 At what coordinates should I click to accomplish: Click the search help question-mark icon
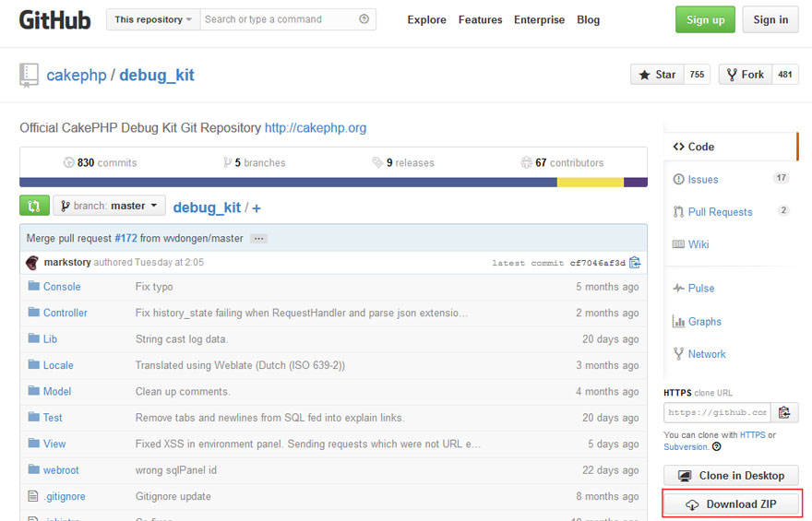pos(364,19)
